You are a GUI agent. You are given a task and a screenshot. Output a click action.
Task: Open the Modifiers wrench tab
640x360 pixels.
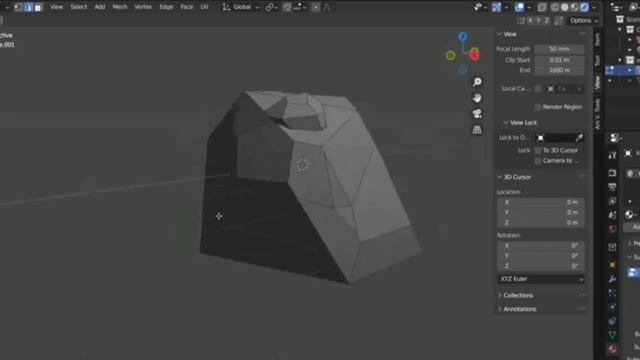pyautogui.click(x=612, y=279)
